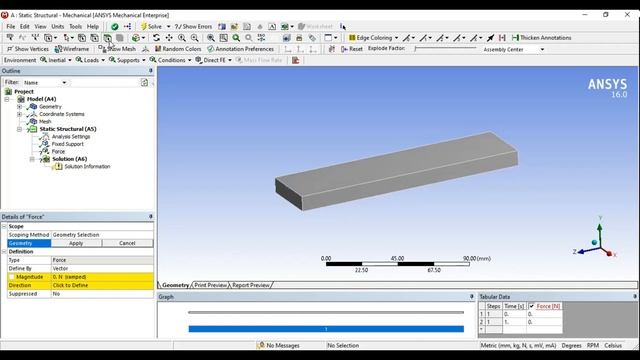Toggle Wireframe display mode
The width and height of the screenshot is (640, 360).
[72, 49]
